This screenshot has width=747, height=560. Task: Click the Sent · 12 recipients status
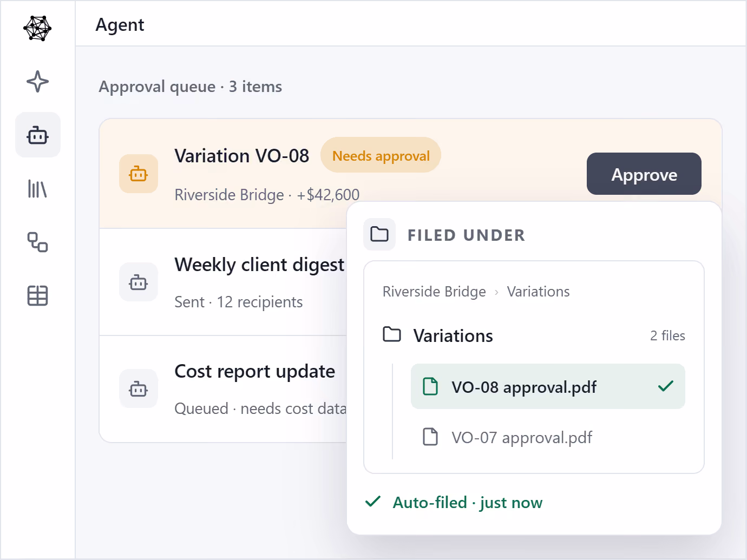tap(238, 302)
